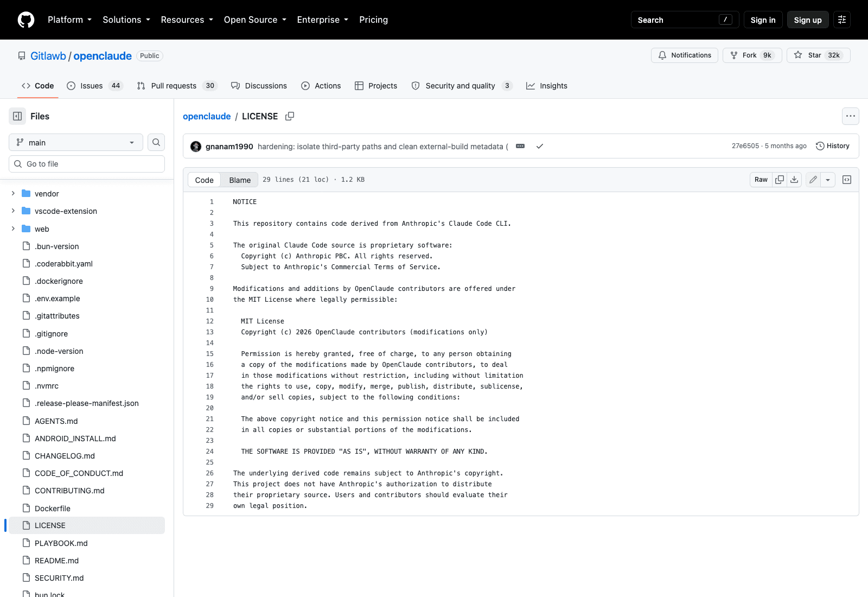Search files with the magnifier button
Viewport: 868px width, 597px height.
[156, 142]
